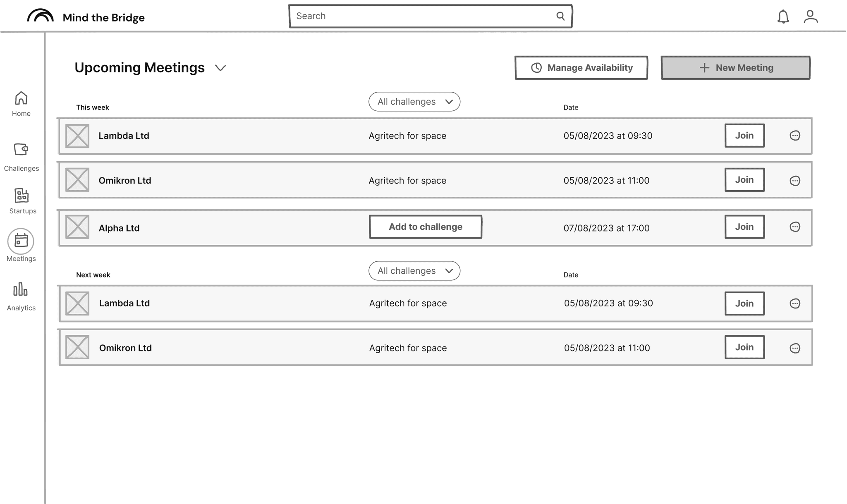Image resolution: width=847 pixels, height=504 pixels.
Task: Open the notifications bell icon
Action: point(783,17)
